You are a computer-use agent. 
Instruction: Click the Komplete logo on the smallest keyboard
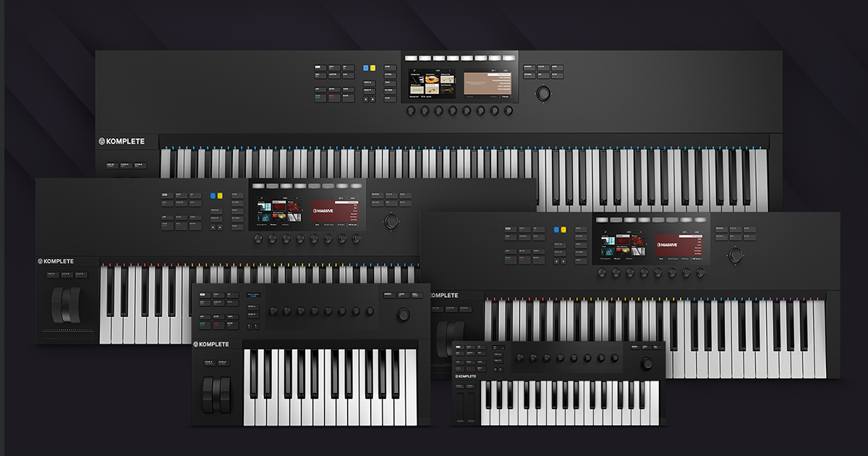coord(466,376)
